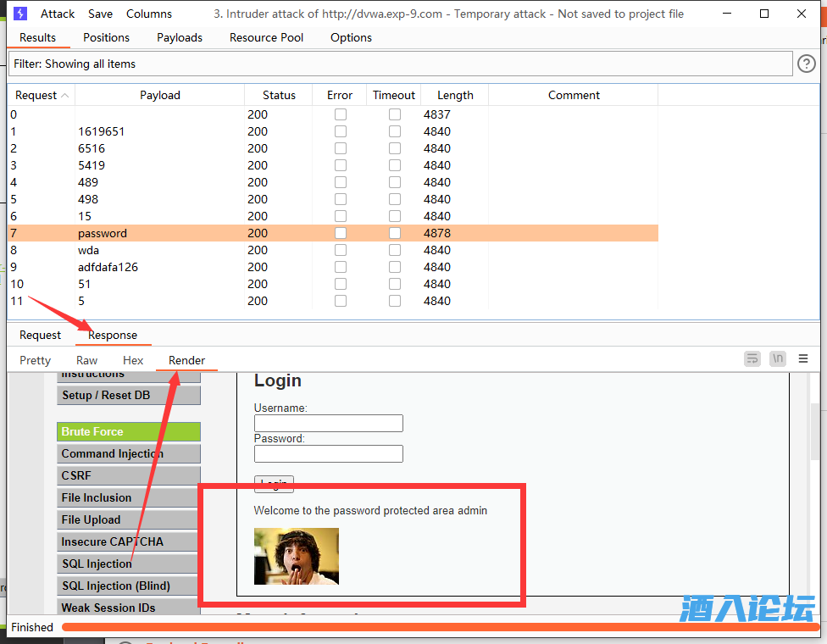
Task: Open the Attack menu
Action: tap(58, 14)
